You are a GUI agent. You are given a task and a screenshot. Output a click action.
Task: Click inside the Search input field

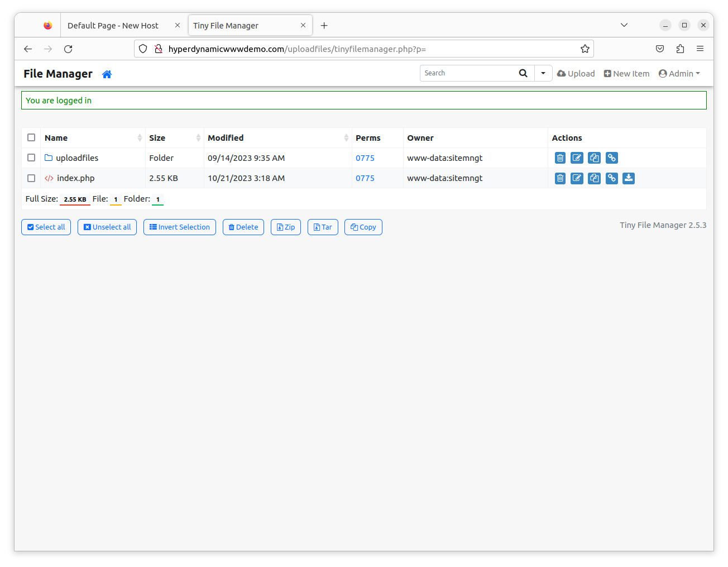pyautogui.click(x=468, y=73)
